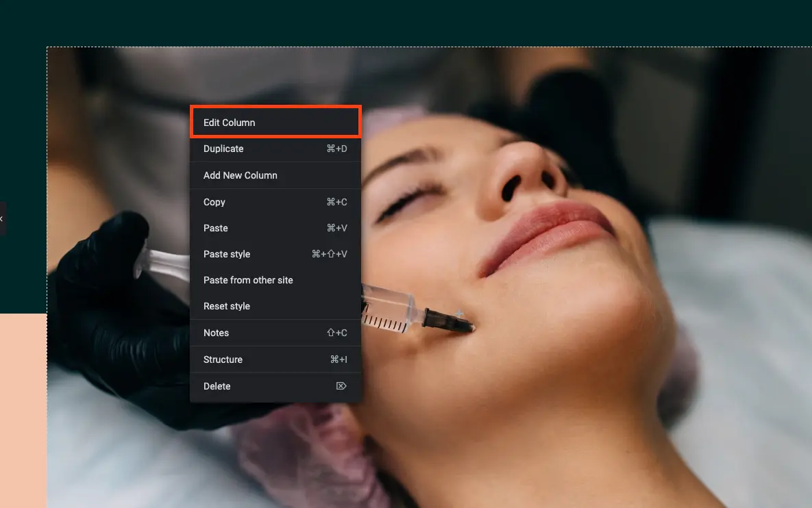
Task: Toggle the side panel collapse arrow
Action: (2, 218)
